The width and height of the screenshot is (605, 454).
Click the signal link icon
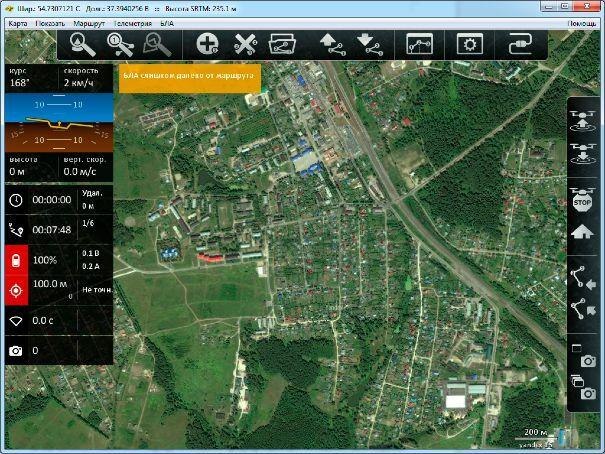[16, 321]
